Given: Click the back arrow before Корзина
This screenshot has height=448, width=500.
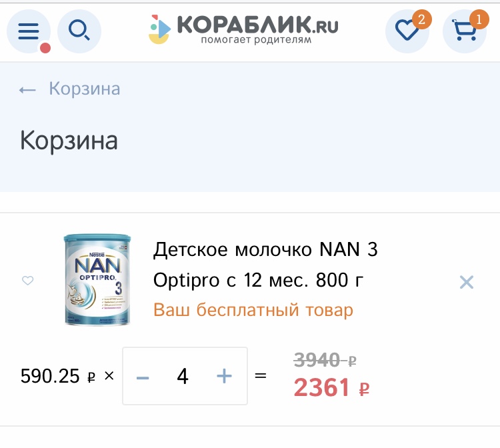Looking at the screenshot, I should point(27,89).
